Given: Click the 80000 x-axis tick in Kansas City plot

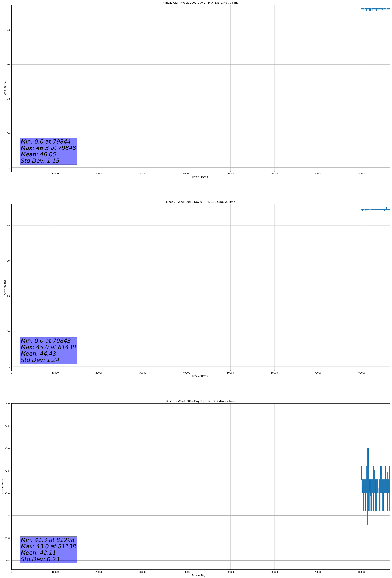Looking at the screenshot, I should (x=362, y=174).
